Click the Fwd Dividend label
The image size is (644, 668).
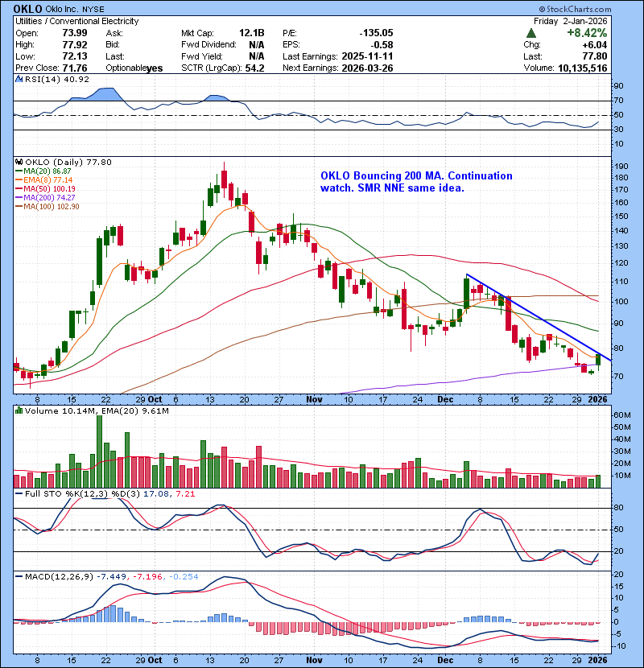(x=208, y=45)
